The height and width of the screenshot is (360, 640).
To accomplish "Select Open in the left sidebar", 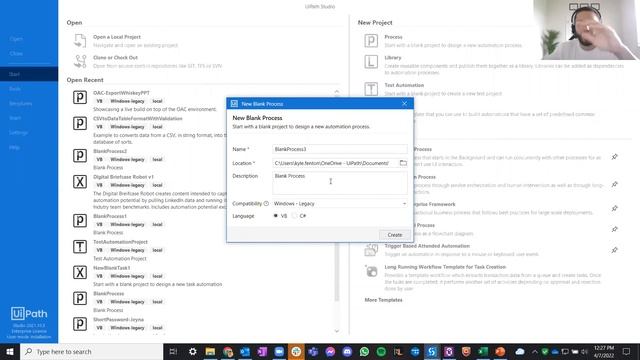I will 16,39.
